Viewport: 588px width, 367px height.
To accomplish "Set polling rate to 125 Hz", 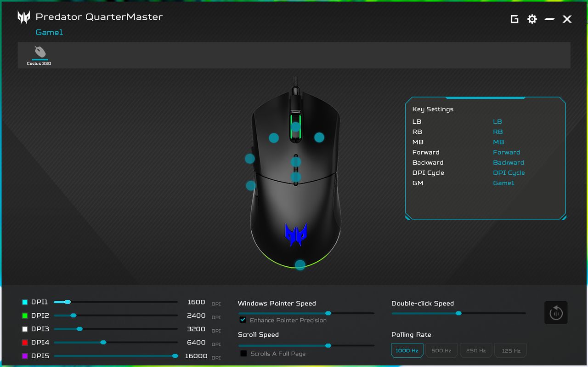I will click(x=511, y=350).
